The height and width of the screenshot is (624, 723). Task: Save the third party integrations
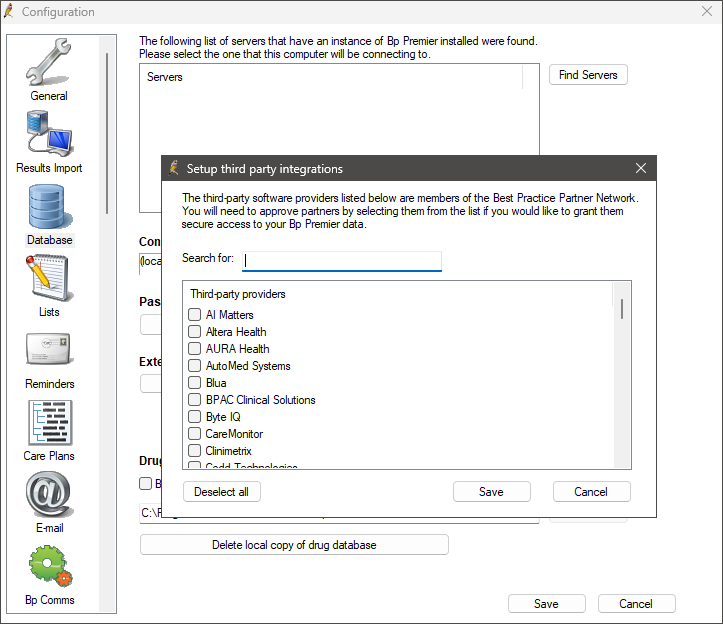(x=492, y=492)
